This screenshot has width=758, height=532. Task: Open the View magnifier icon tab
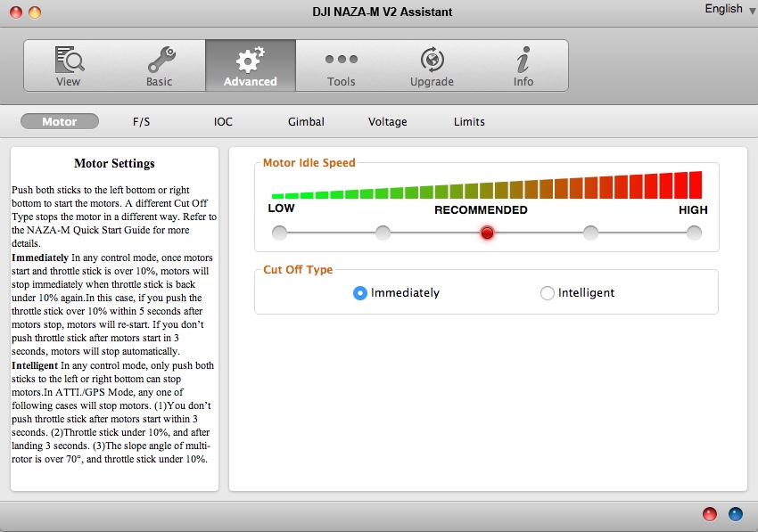pos(69,66)
